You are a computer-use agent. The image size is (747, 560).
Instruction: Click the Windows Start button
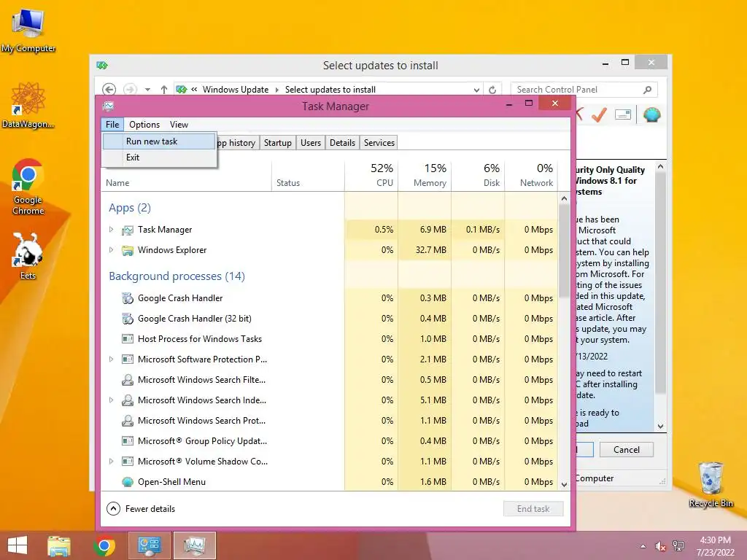(x=18, y=545)
